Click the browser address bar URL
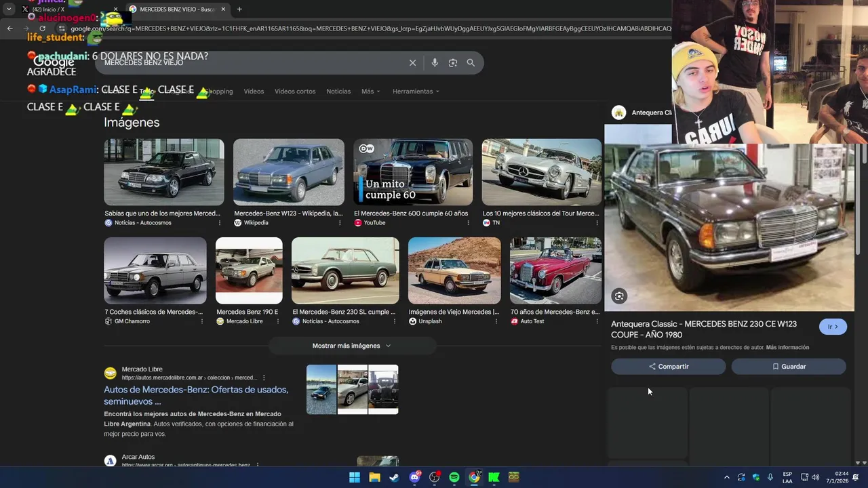This screenshot has width=868, height=488. click(370, 28)
